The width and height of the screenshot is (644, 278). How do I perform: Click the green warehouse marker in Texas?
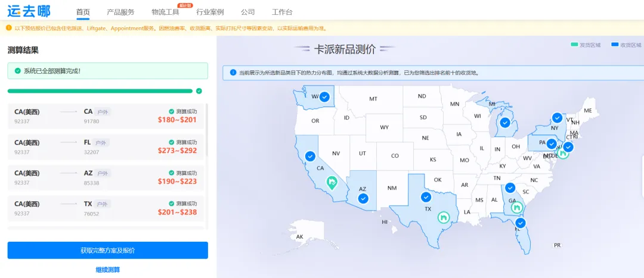coord(443,217)
